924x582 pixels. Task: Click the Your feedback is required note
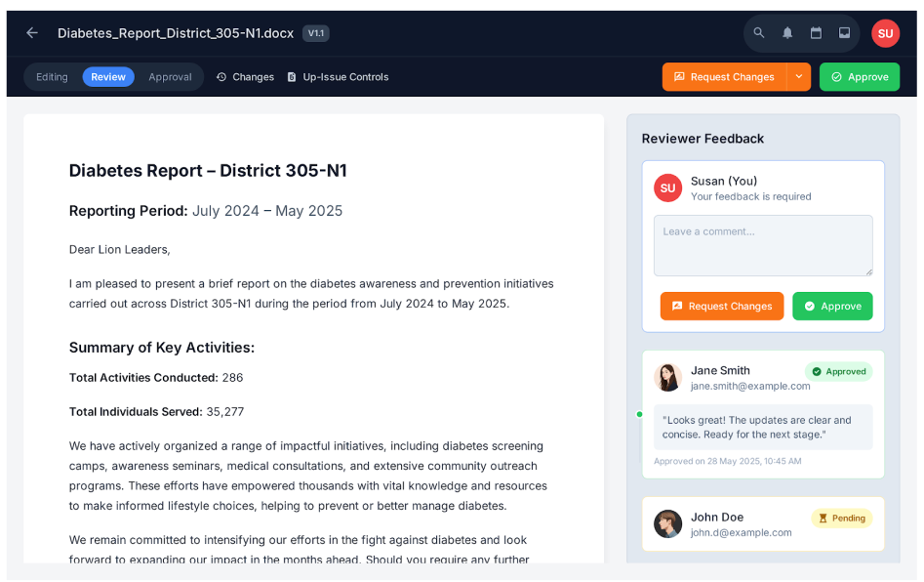[x=750, y=197]
